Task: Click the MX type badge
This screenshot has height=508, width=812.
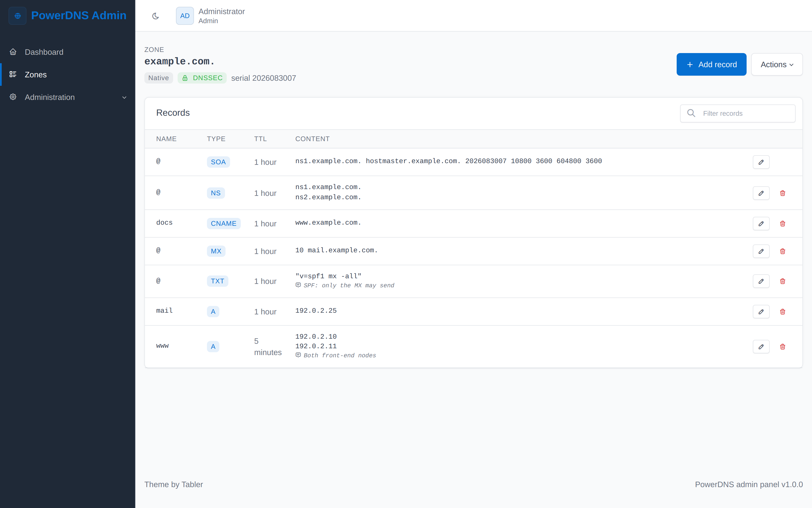Action: (x=216, y=251)
